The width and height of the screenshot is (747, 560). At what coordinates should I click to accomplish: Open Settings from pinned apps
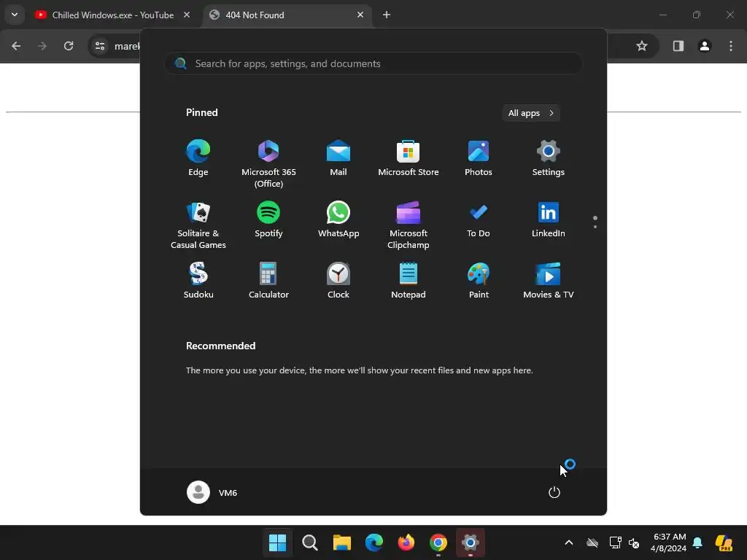pyautogui.click(x=549, y=158)
